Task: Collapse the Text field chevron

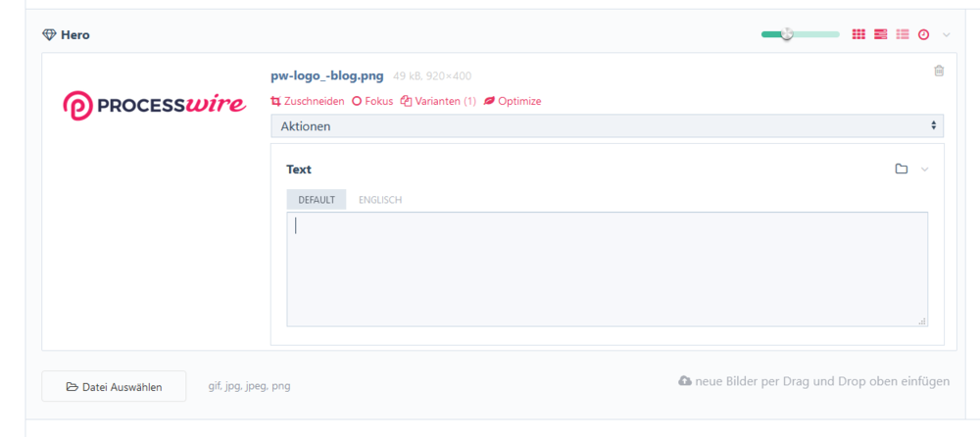Action: pos(925,169)
